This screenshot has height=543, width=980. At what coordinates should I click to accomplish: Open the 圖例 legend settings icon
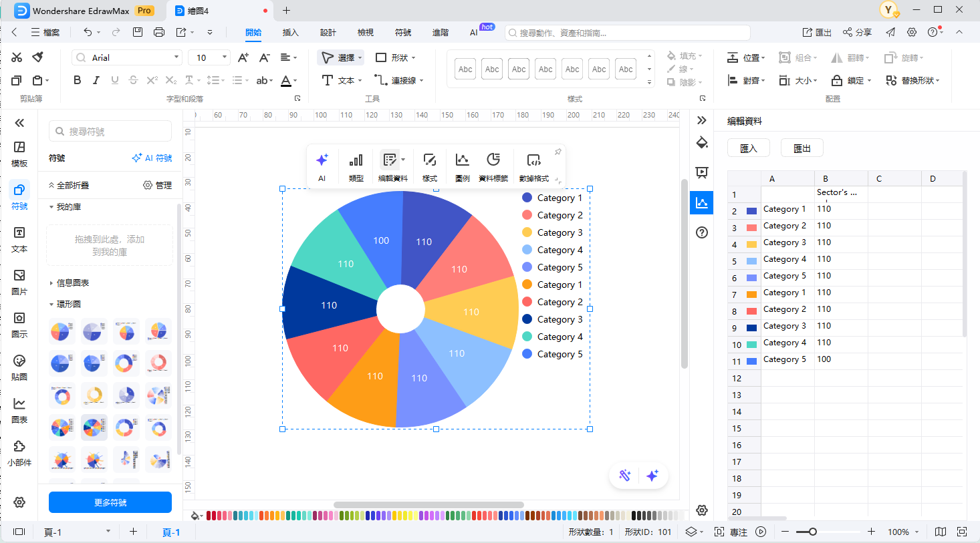pos(461,160)
